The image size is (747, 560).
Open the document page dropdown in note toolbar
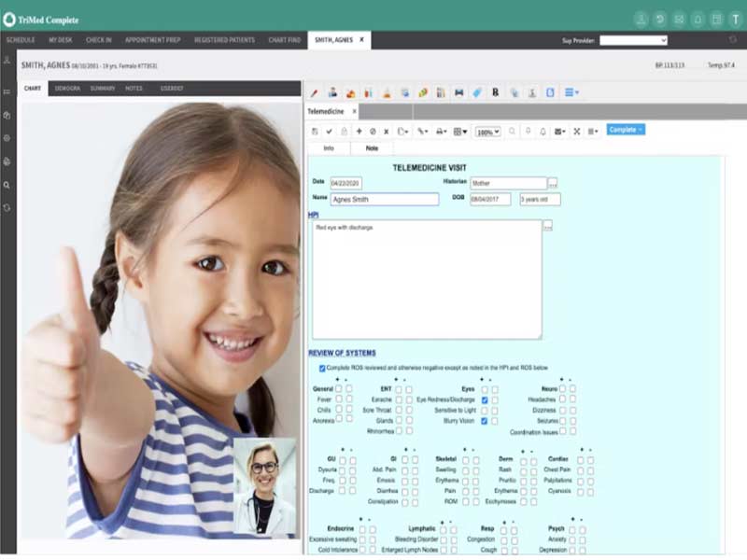click(403, 132)
